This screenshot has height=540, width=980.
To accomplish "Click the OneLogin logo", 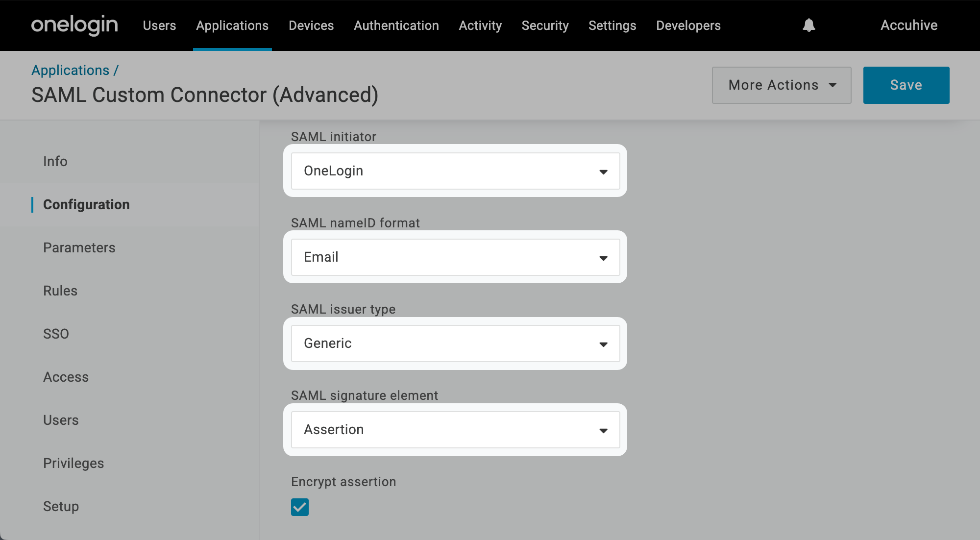I will (74, 25).
